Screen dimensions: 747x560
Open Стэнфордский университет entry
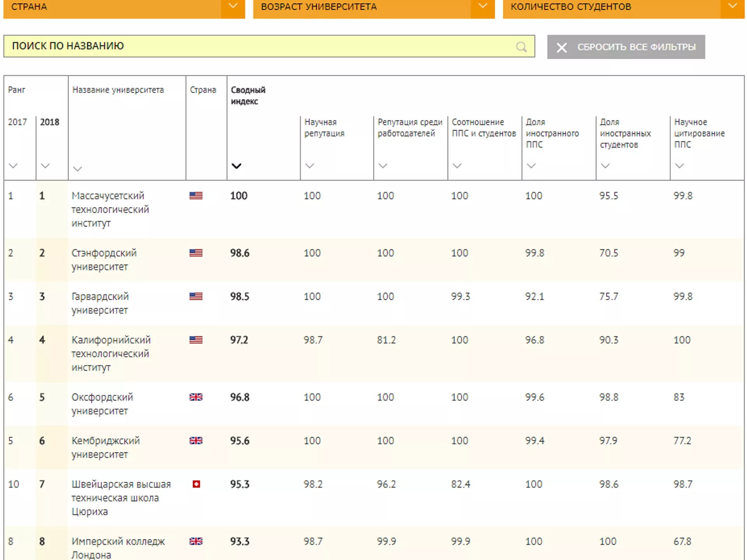coord(104,260)
